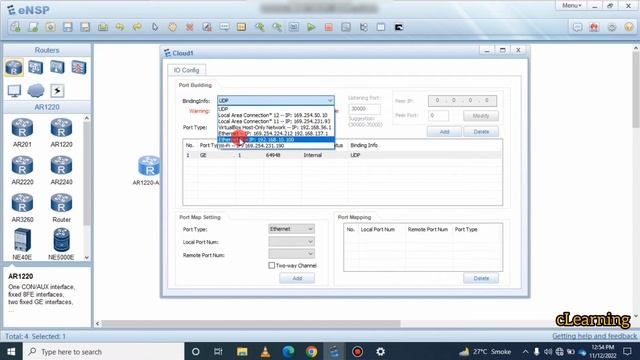The image size is (640, 360).
Task: Select the Switches category icon
Action: click(36, 67)
